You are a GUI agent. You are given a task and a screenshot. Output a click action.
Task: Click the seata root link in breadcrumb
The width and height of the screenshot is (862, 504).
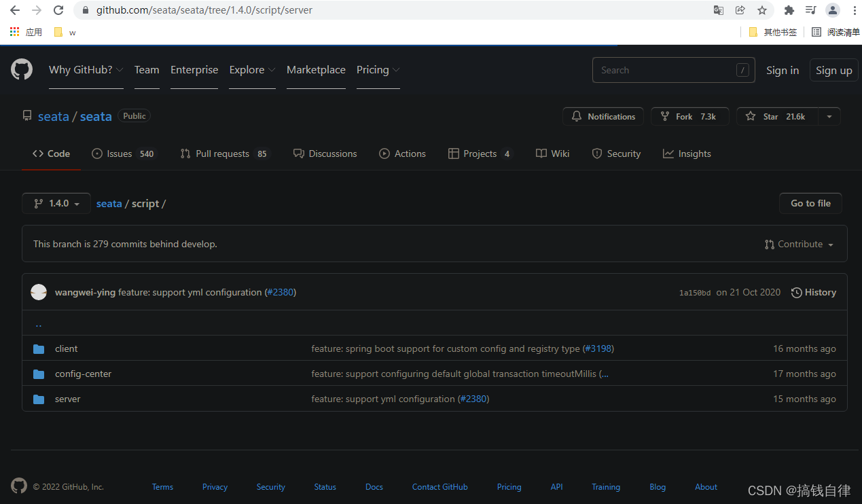[109, 203]
